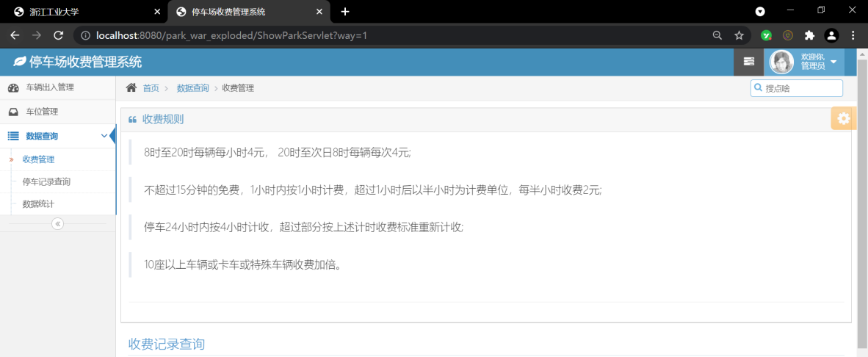The image size is (868, 357).
Task: Open 数据查询 breadcrumb link
Action: coord(192,88)
